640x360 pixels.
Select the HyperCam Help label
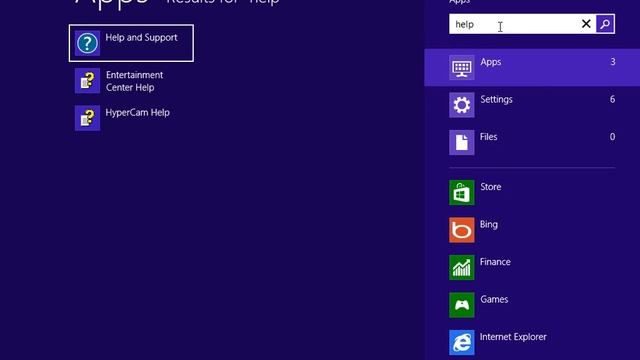point(138,113)
